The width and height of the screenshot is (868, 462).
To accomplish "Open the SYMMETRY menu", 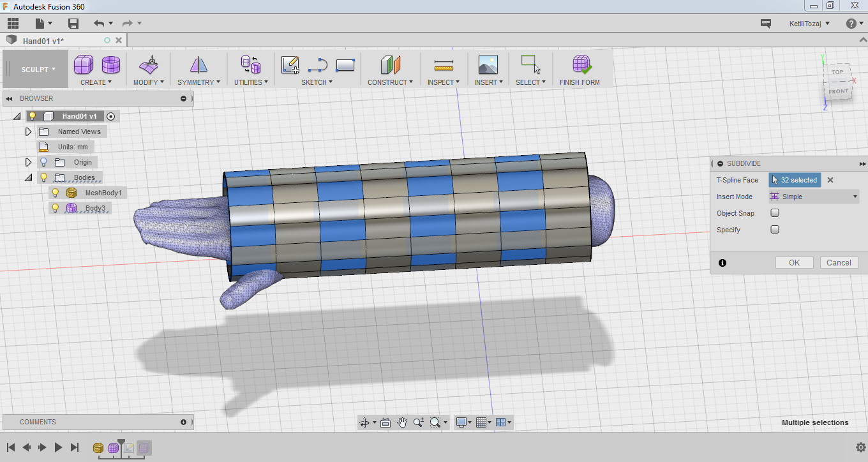I will point(198,82).
